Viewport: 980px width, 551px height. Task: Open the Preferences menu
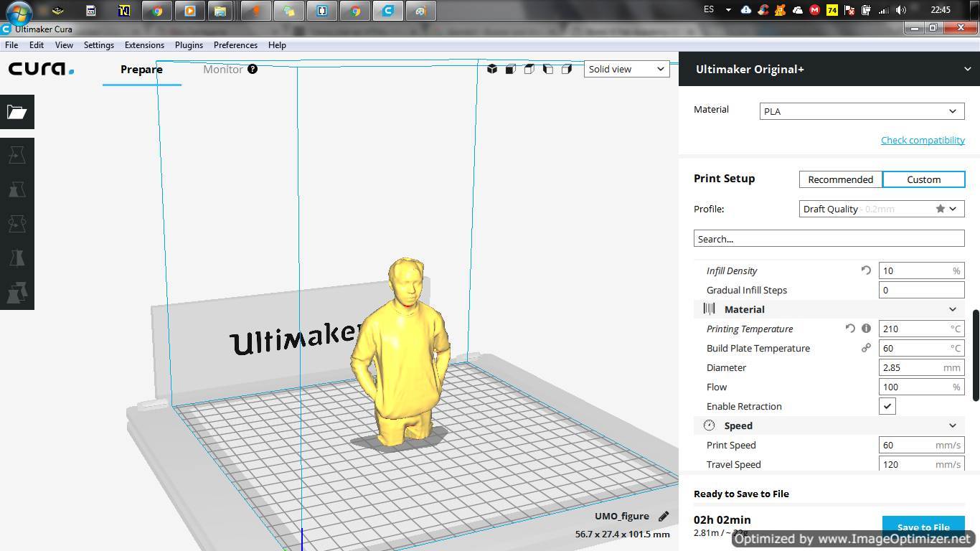click(x=235, y=44)
